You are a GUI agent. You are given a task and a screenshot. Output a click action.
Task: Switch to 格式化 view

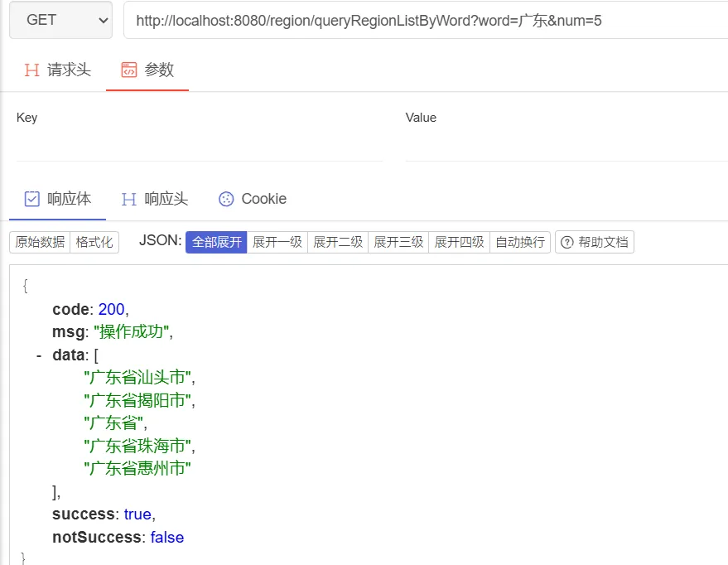pyautogui.click(x=94, y=242)
